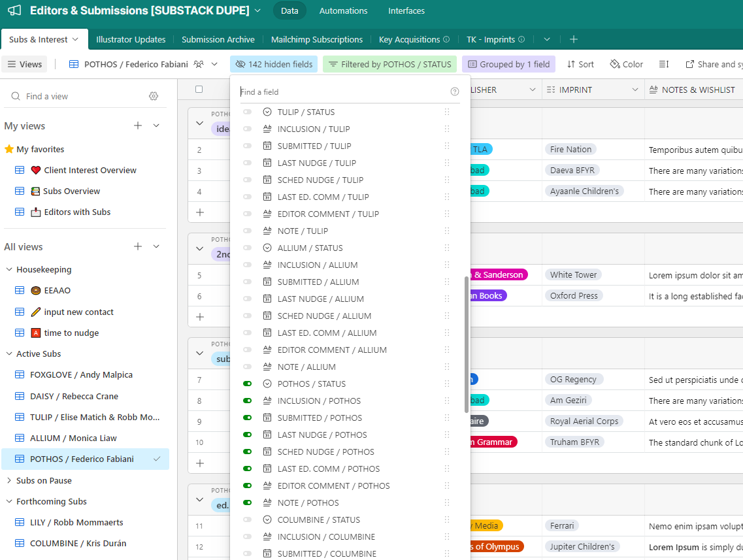The width and height of the screenshot is (743, 560).
Task: Open the Subs Overview view
Action: point(86,191)
